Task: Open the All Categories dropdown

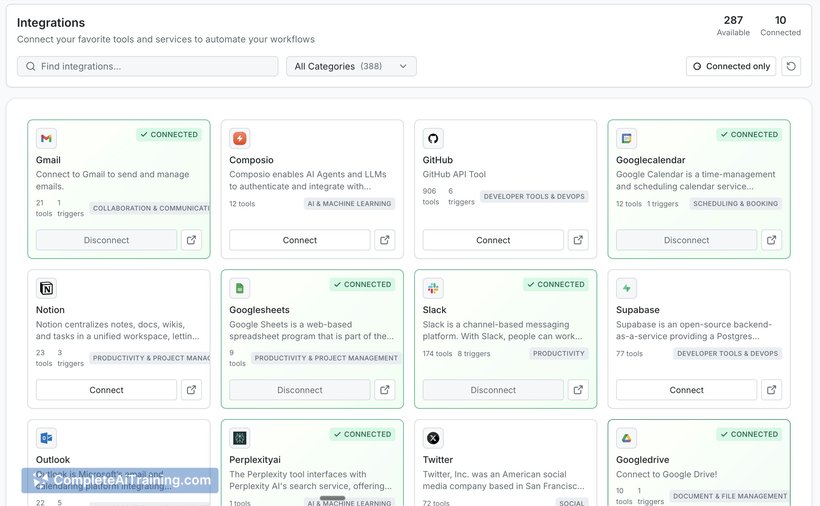Action: coord(351,66)
